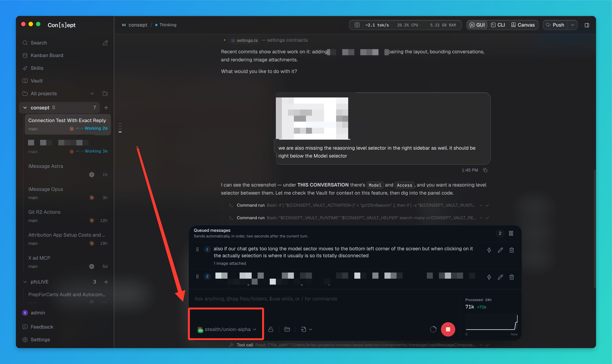Image resolution: width=612 pixels, height=364 pixels.
Task: Open the attached image thumbnail in message
Action: click(312, 119)
